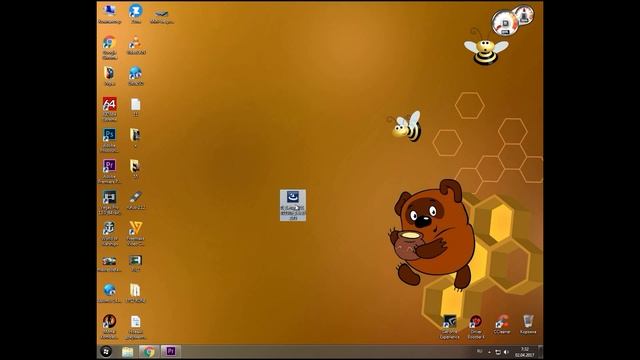Open the network status tray icon
This screenshot has width=640, height=360.
coord(498,352)
